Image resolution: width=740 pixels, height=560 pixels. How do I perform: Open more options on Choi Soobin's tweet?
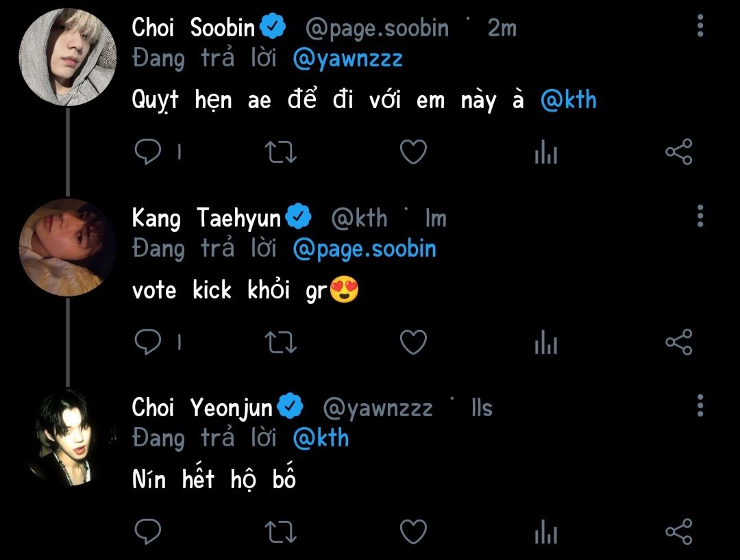(x=700, y=27)
